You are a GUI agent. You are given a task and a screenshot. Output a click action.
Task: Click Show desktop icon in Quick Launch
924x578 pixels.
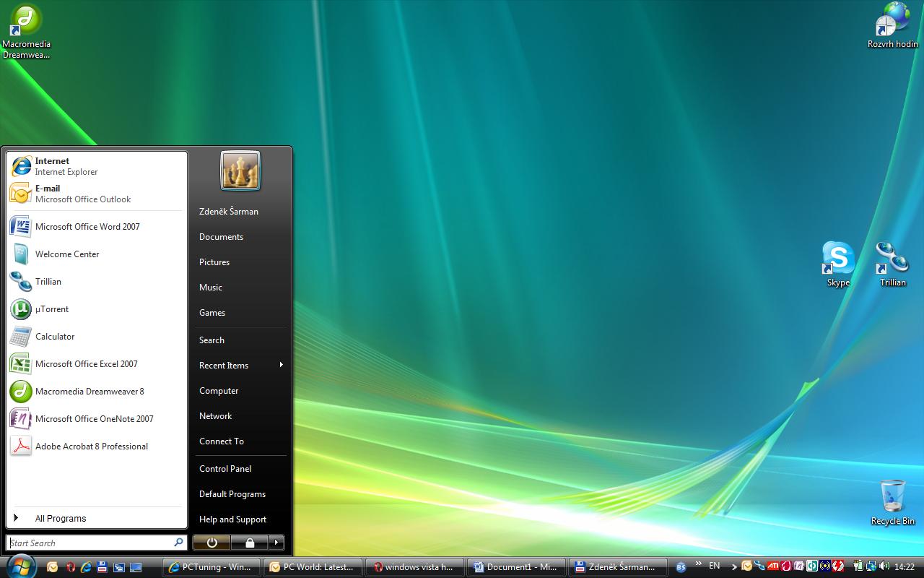tap(135, 567)
